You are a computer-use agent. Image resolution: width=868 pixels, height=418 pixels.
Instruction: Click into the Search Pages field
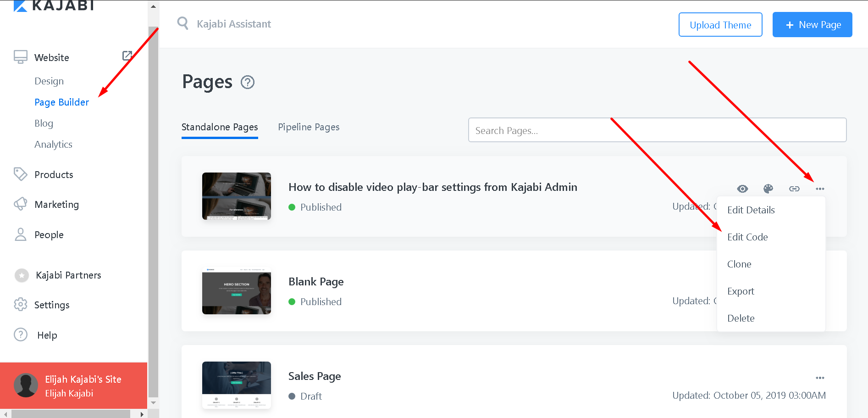pyautogui.click(x=657, y=130)
